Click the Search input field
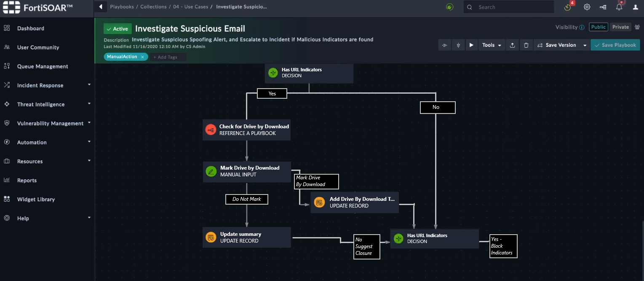 pyautogui.click(x=509, y=7)
